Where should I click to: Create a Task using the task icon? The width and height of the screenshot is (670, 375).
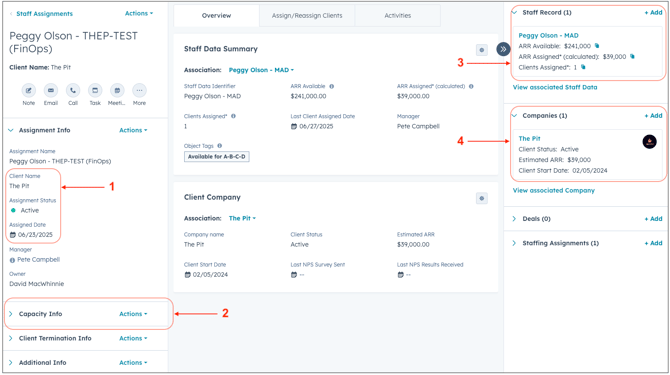click(95, 91)
